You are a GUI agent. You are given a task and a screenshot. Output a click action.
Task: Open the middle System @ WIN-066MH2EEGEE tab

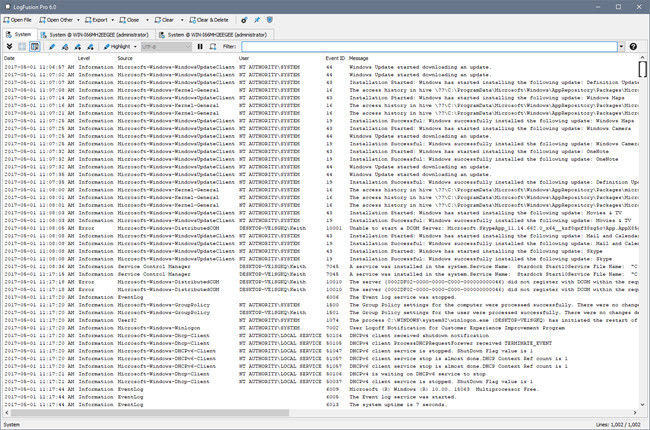(95, 35)
